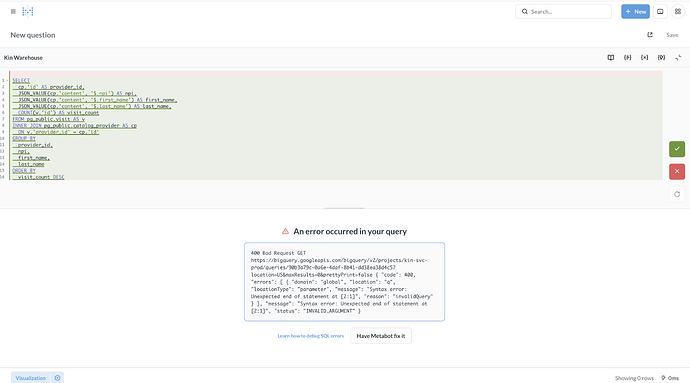
Task: Go to the Metabase home logo
Action: coord(28,11)
